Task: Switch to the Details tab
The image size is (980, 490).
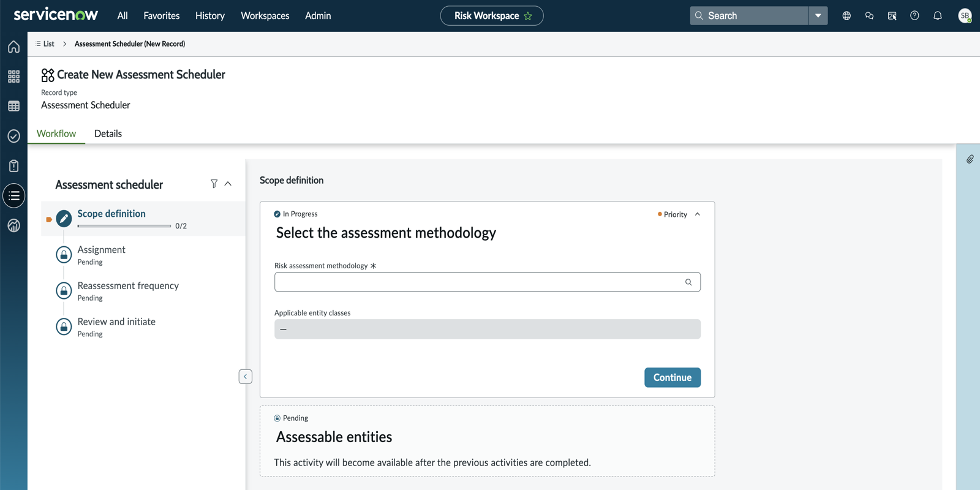Action: point(108,134)
